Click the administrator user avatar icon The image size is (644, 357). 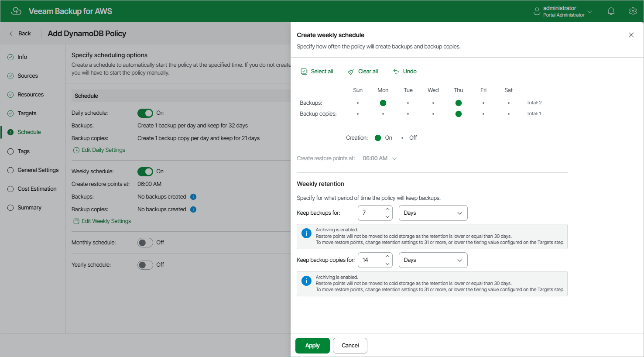537,11
